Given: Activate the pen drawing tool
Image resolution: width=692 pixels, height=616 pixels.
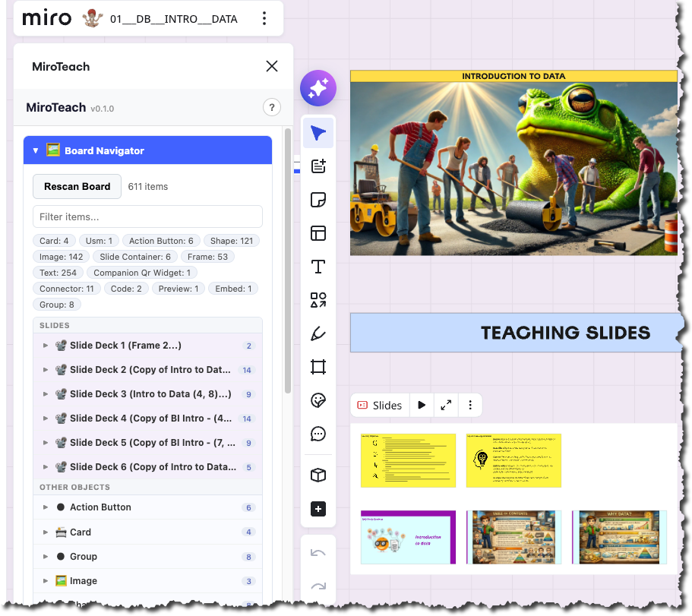Looking at the screenshot, I should click(x=318, y=333).
